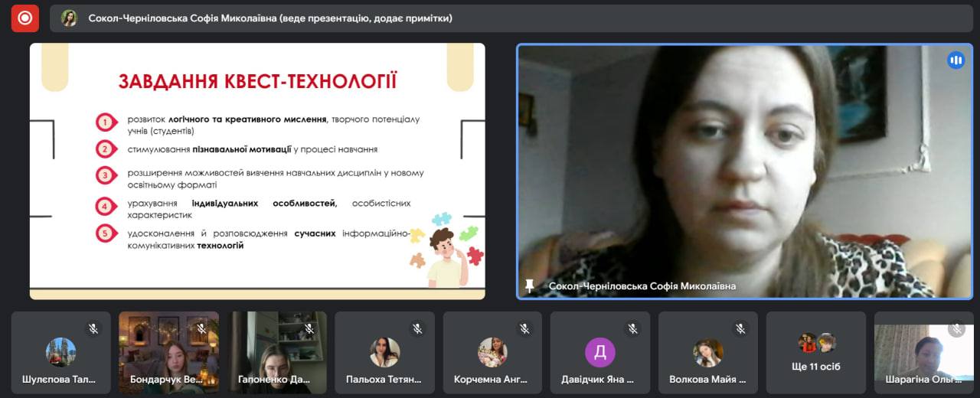This screenshot has width=980, height=398.
Task: Click the thinking boy puzzle illustration on slide
Action: click(447, 250)
